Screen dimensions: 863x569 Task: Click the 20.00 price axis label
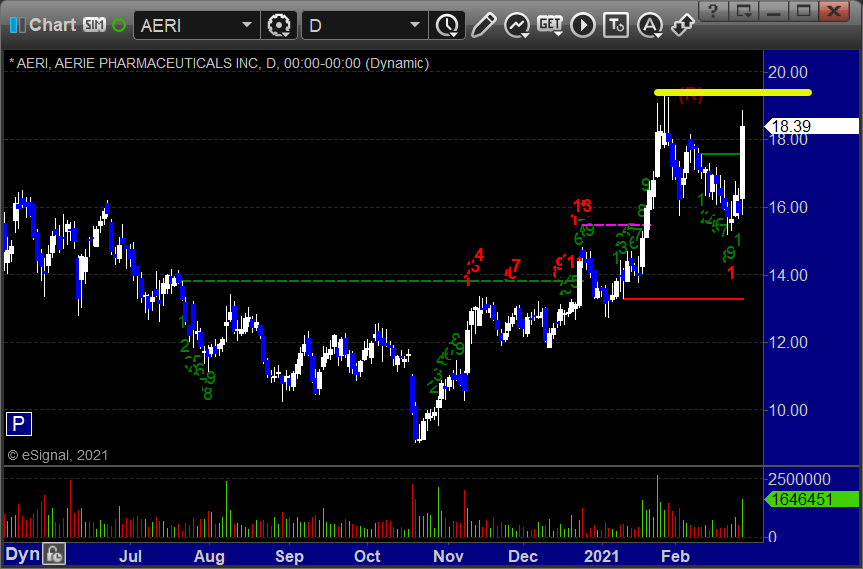pos(788,72)
